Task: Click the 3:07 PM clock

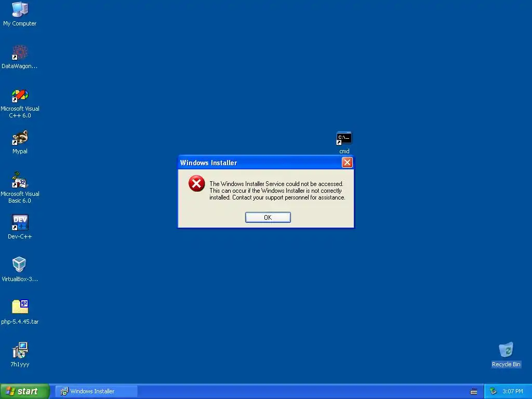Action: tap(513, 391)
